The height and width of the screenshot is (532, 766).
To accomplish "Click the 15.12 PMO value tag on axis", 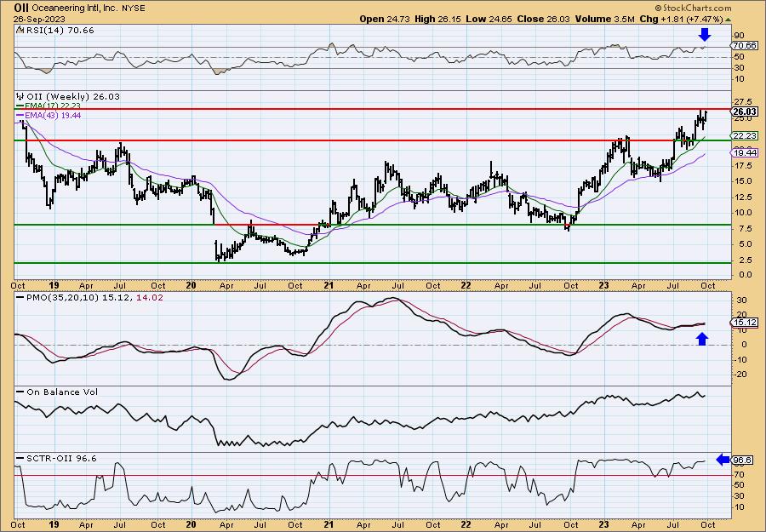I will click(x=745, y=323).
